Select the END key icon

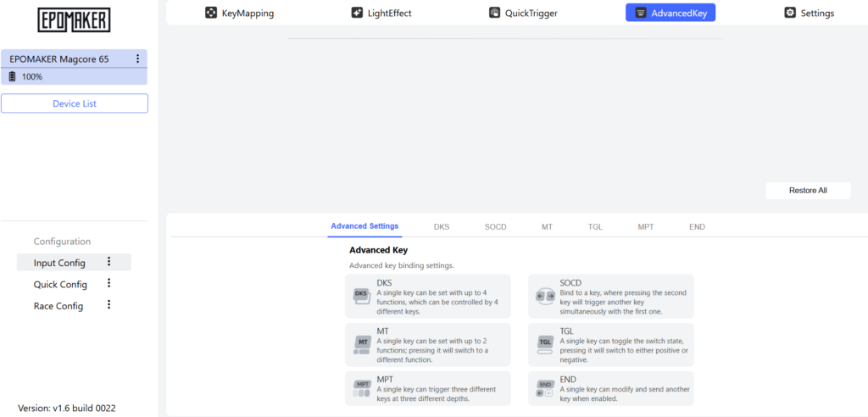point(545,388)
